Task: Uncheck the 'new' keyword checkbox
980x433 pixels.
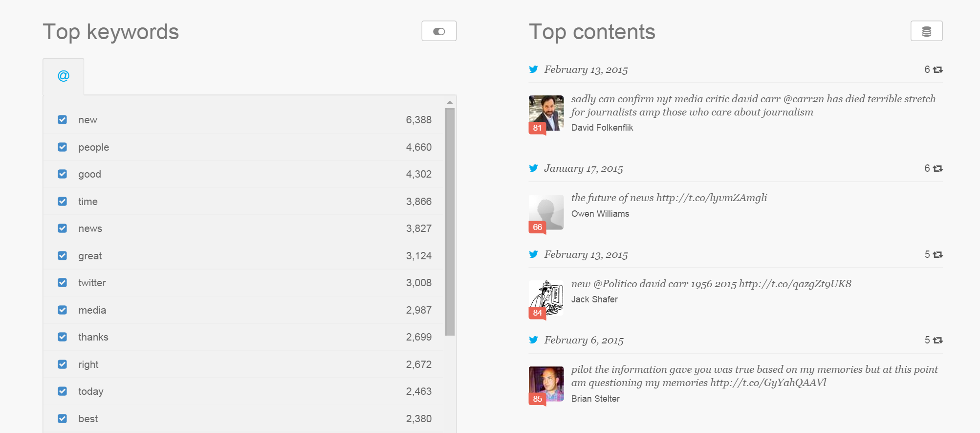Action: click(63, 120)
